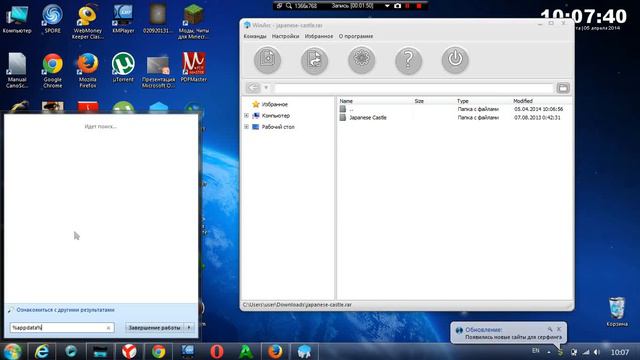Open Google Chrome from the taskbar
Screen dimensions: 640x360
point(158,351)
